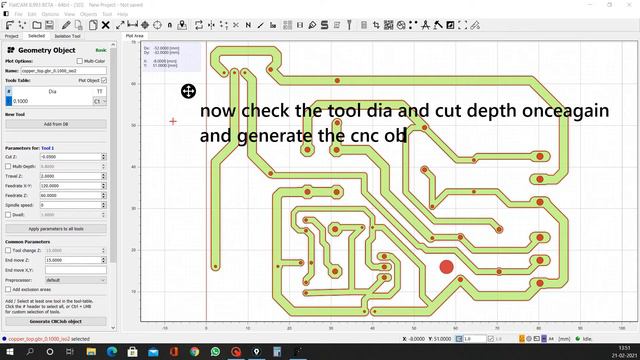Viewport: 640px width, 360px height.
Task: Click the double-arrow diagonal resize icon
Action: [120, 25]
